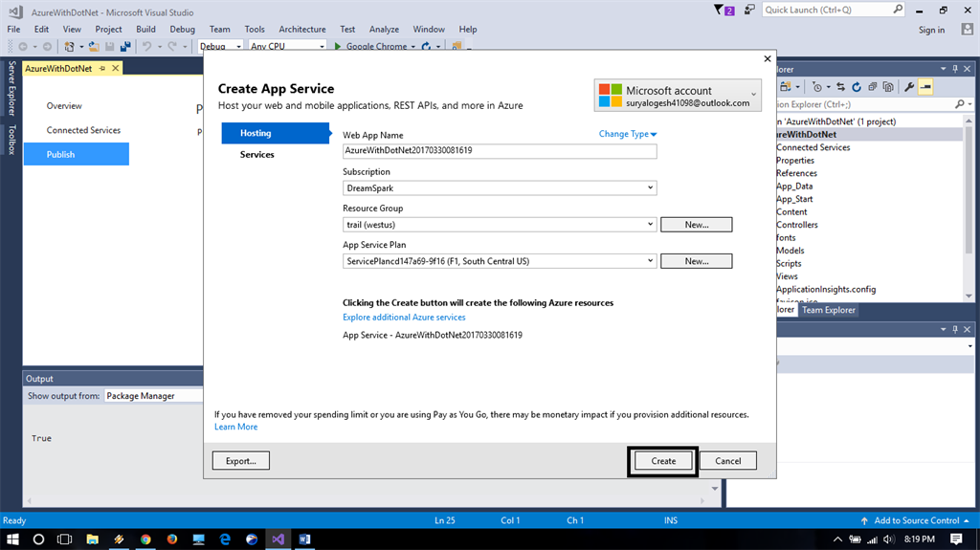This screenshot has width=980, height=550.
Task: Click Solution Explorer Show All Files icon
Action: [888, 87]
